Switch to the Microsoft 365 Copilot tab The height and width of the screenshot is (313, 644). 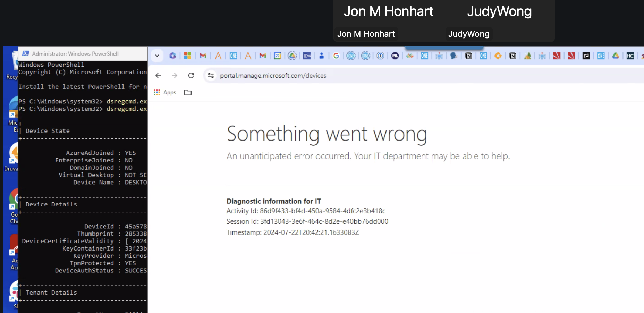(x=172, y=56)
